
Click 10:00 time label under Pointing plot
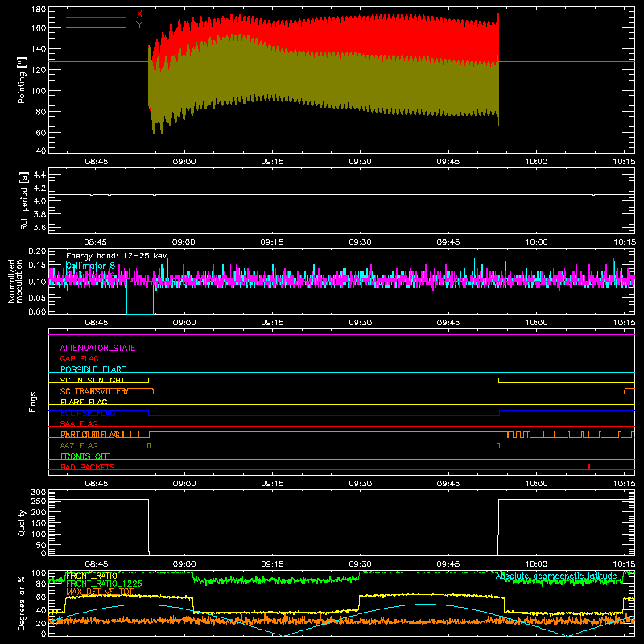click(536, 162)
